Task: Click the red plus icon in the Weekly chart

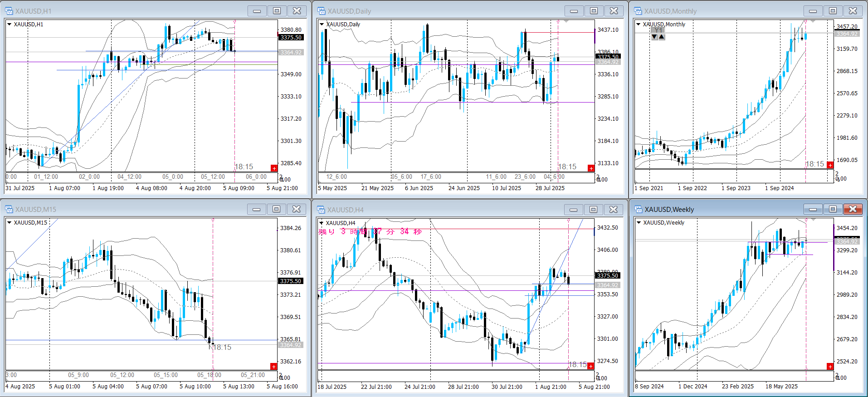Action: point(830,366)
